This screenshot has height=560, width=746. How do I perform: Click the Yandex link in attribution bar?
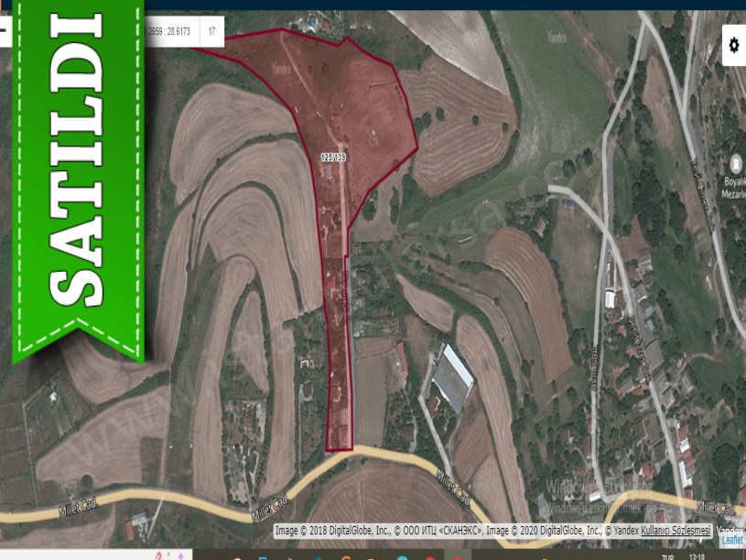coord(622,527)
